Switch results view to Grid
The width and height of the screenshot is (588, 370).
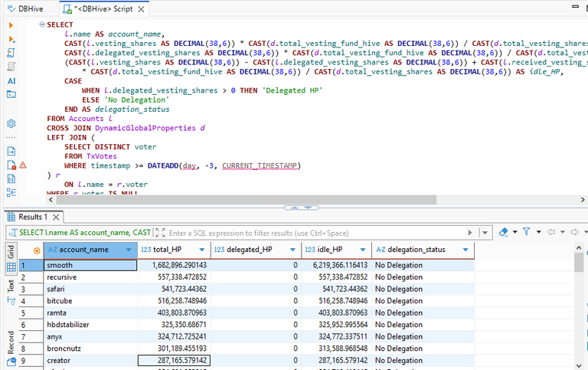(x=11, y=258)
